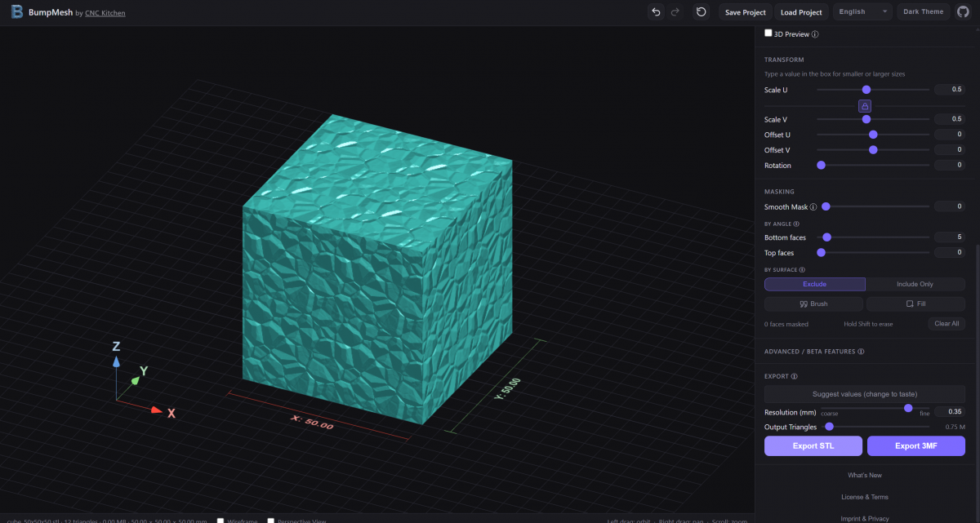980x523 pixels.
Task: Click the redo arrow icon
Action: [675, 11]
